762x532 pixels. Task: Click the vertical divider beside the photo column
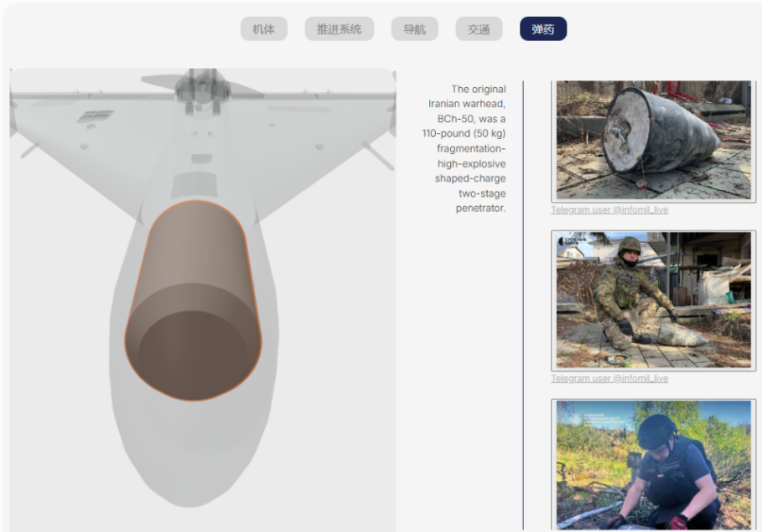click(523, 305)
